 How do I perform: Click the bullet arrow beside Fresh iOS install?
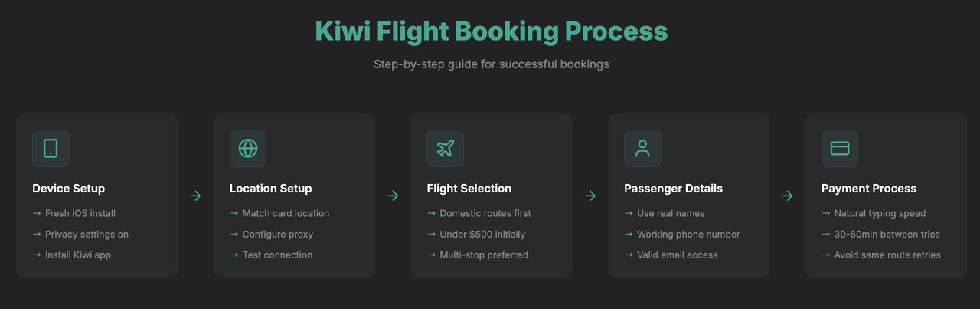coord(37,213)
